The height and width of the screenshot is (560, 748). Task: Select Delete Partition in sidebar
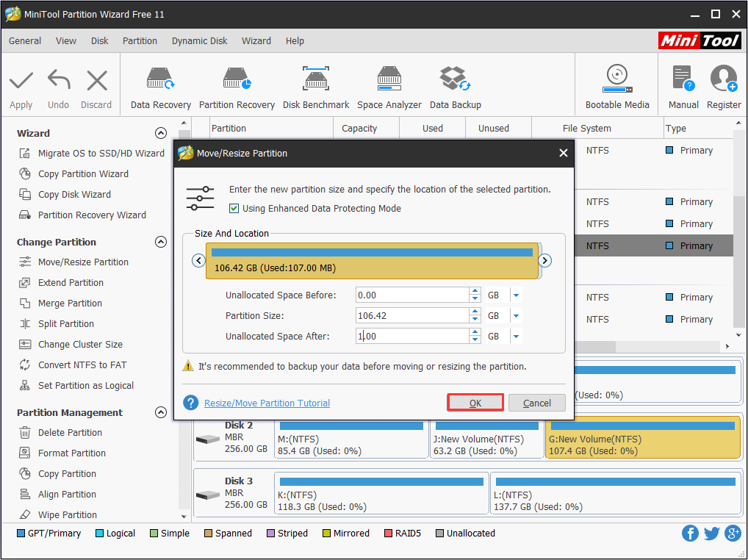[60, 432]
